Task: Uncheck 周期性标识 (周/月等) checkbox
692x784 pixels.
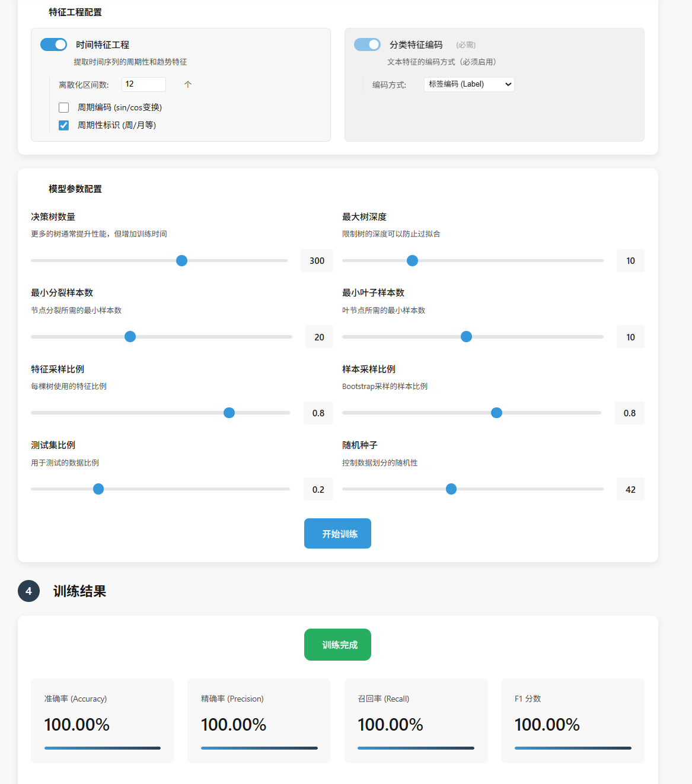Action: (x=64, y=125)
